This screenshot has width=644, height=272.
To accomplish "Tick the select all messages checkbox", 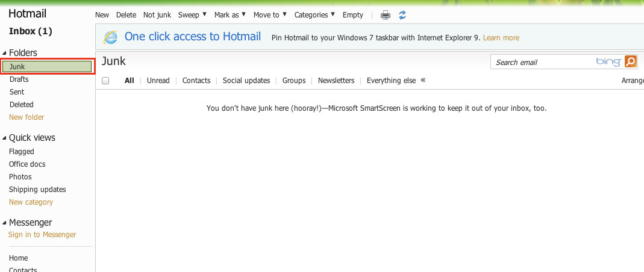I will 106,81.
